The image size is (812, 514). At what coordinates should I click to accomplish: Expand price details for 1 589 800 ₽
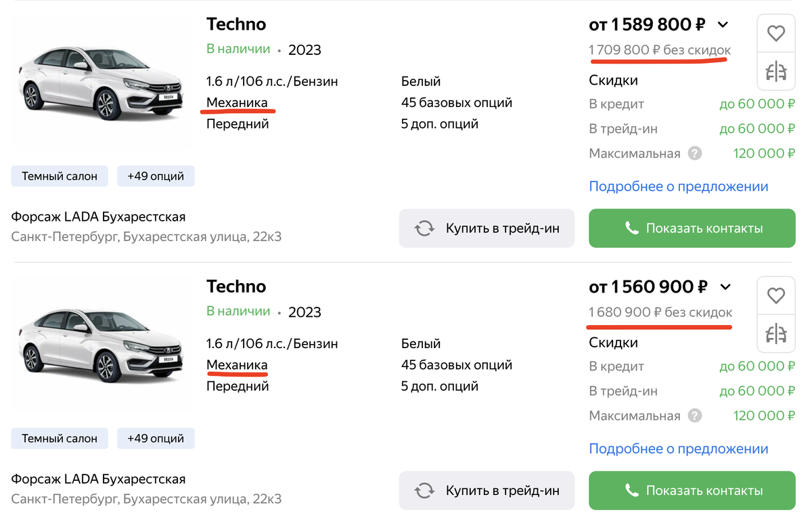point(723,24)
